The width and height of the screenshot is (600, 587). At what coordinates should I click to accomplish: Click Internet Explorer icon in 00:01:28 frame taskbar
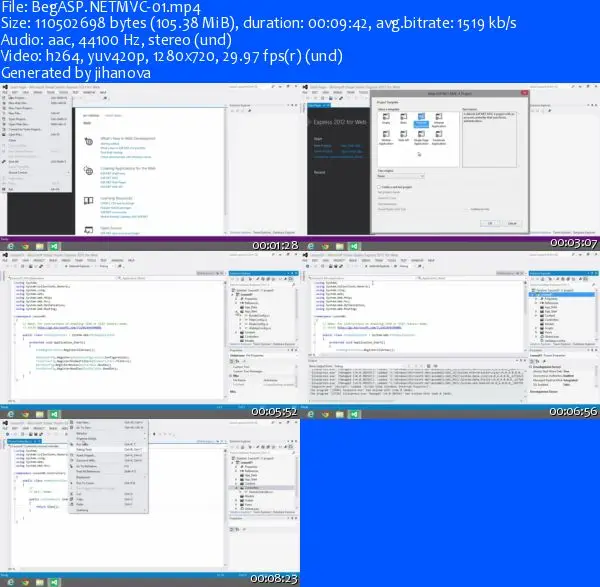pos(11,246)
